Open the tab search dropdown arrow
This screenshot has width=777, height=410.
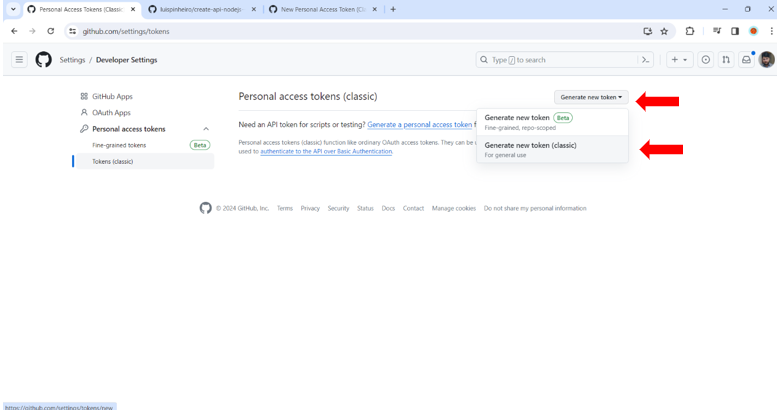tap(13, 9)
